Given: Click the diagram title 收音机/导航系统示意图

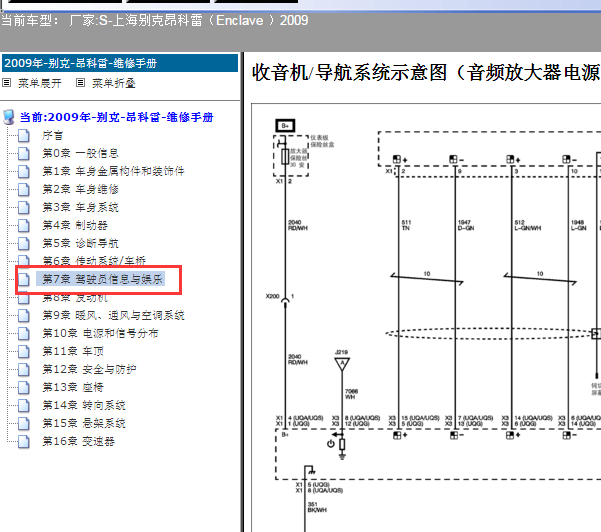Looking at the screenshot, I should click(426, 73).
